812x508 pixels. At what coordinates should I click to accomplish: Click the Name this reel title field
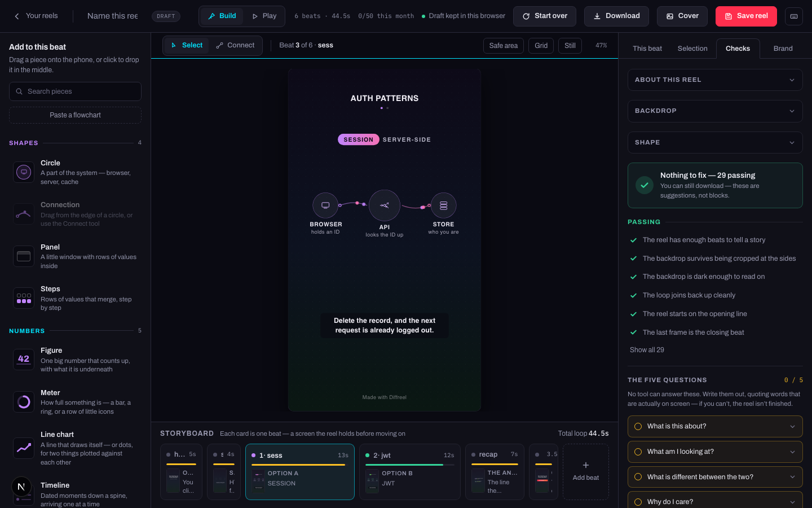click(113, 16)
